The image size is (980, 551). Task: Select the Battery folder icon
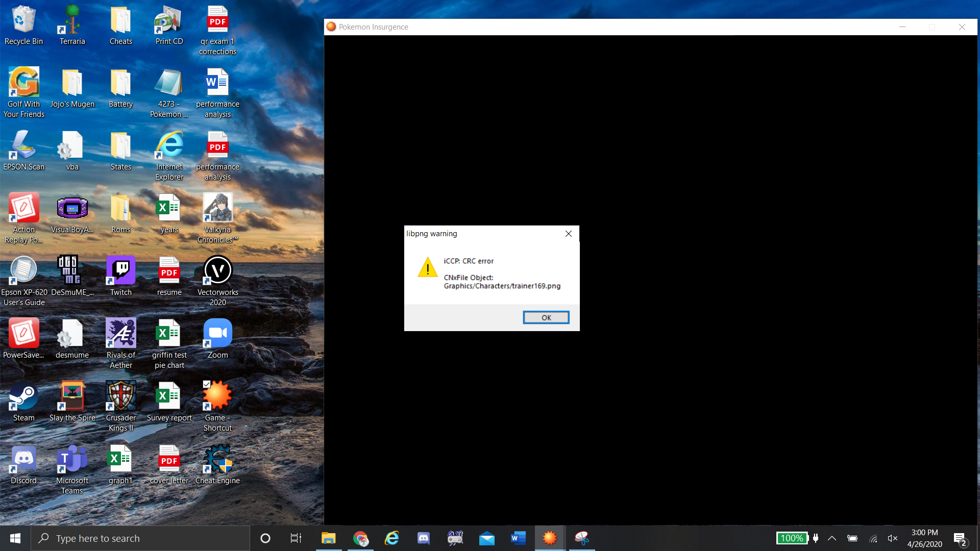(x=121, y=88)
